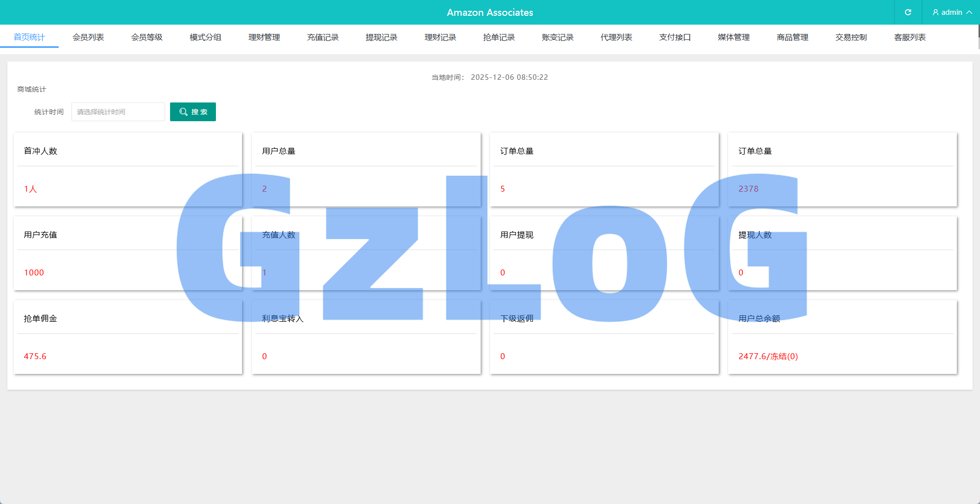Viewport: 980px width, 504px height.
Task: Open the 理财管理 tab
Action: (x=264, y=37)
